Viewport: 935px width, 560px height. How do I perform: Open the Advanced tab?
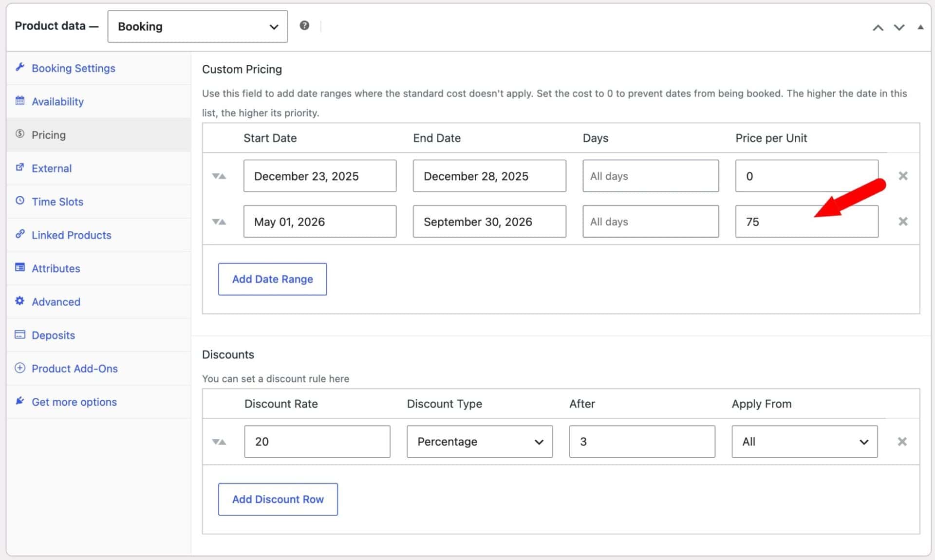98,301
